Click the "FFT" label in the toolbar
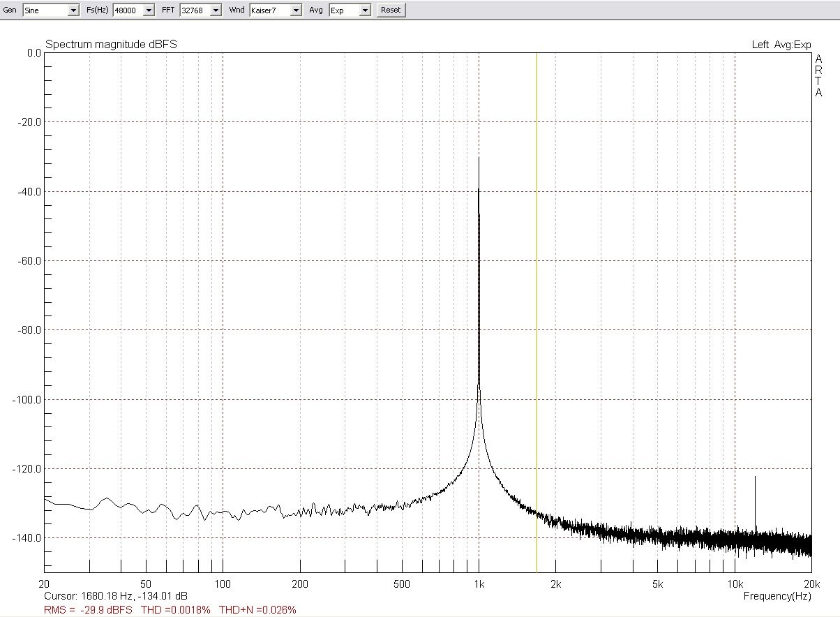Image resolution: width=840 pixels, height=617 pixels. point(167,10)
